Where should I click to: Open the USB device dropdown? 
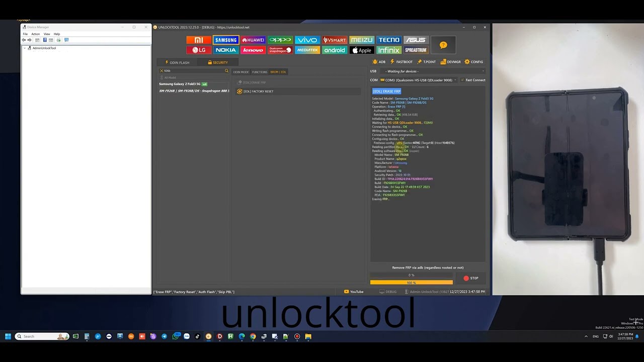433,71
